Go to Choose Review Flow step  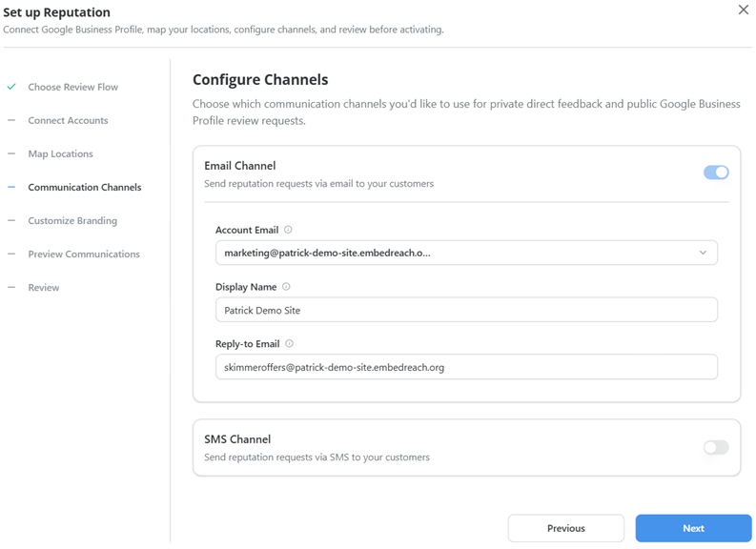[72, 88]
